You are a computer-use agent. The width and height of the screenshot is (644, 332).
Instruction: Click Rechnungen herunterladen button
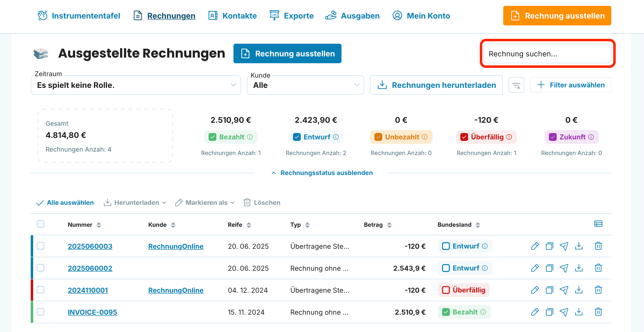436,85
